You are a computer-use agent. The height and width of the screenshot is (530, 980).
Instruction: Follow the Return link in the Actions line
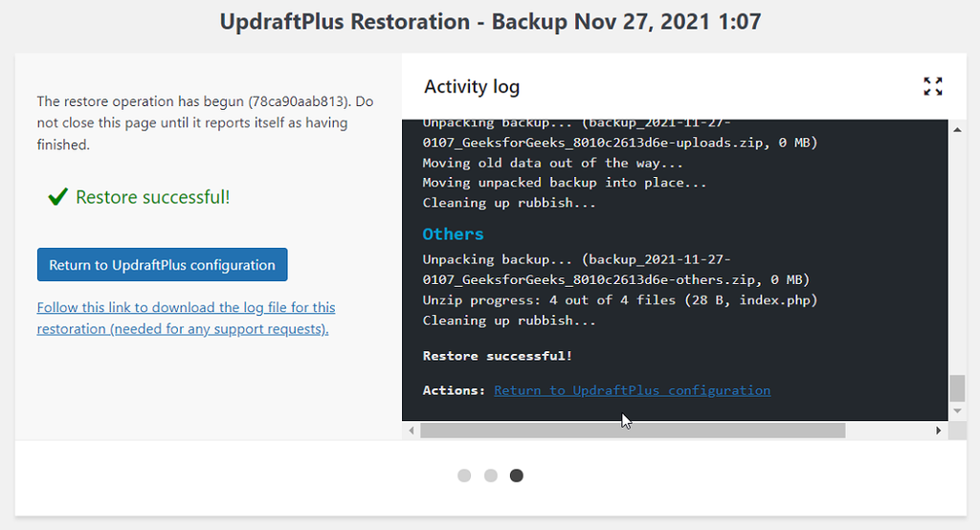632,390
